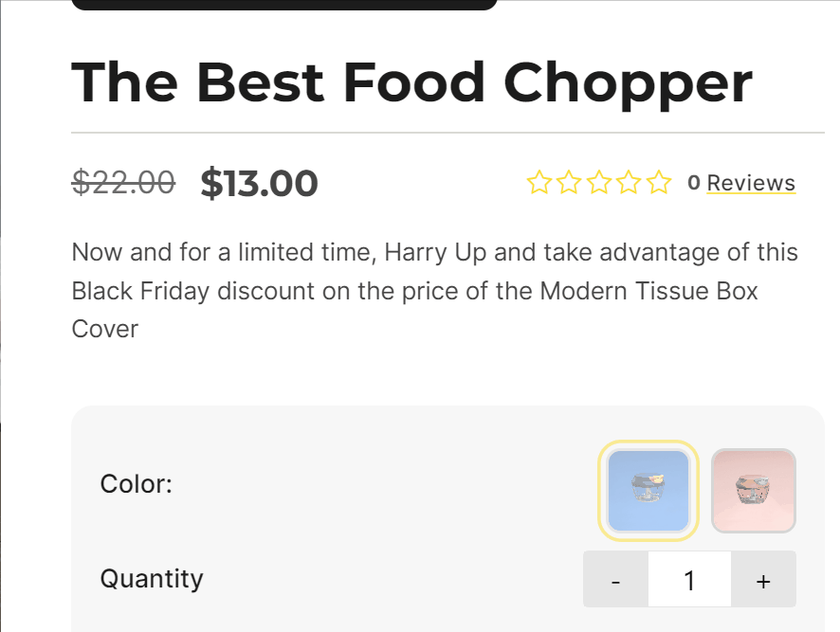Open the Reviews link
The height and width of the screenshot is (632, 840).
click(x=751, y=183)
